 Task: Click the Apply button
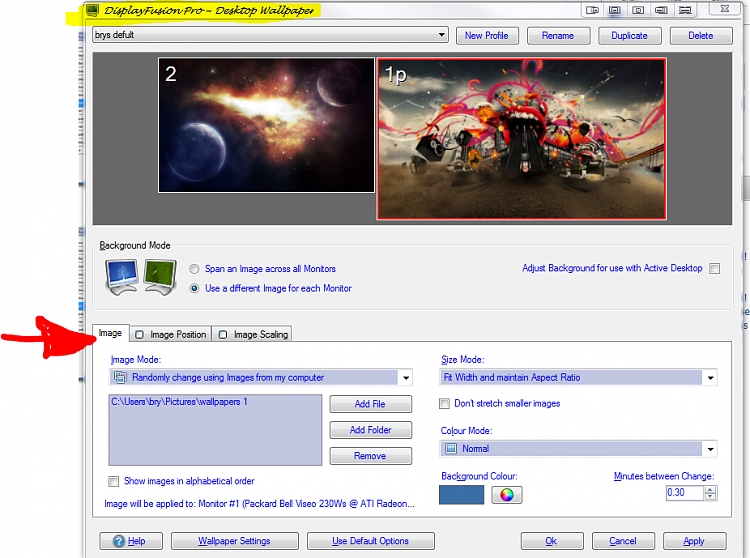click(694, 541)
